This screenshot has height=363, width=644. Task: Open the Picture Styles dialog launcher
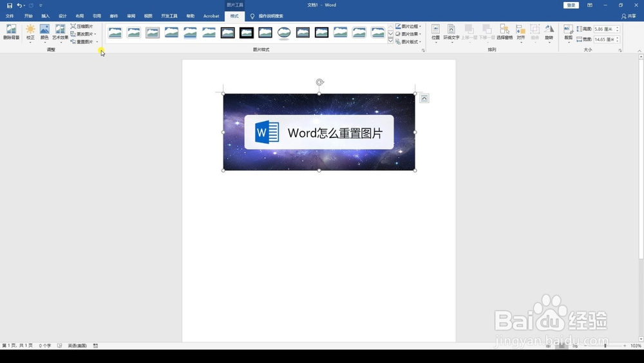[423, 50]
